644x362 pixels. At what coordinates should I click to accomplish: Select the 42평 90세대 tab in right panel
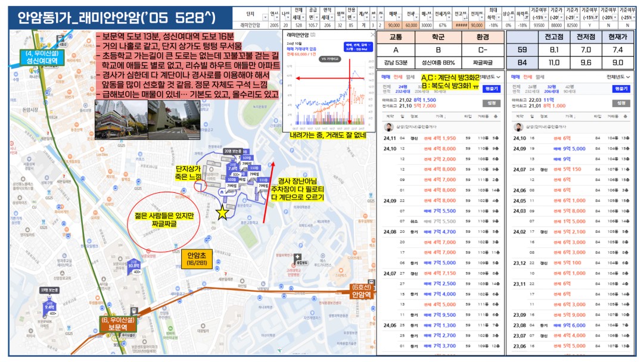tap(570, 89)
